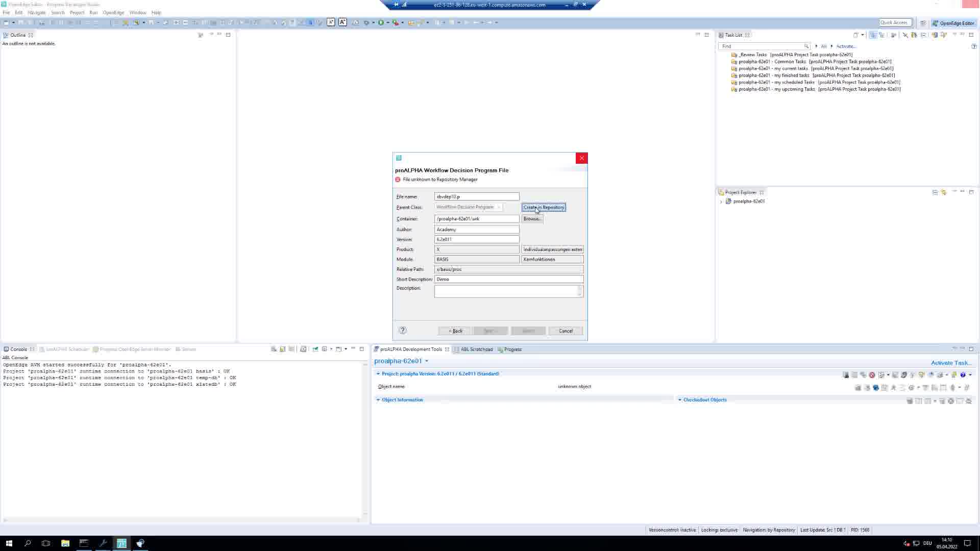
Task: Open the Run icon dropdown arrow
Action: [x=387, y=22]
